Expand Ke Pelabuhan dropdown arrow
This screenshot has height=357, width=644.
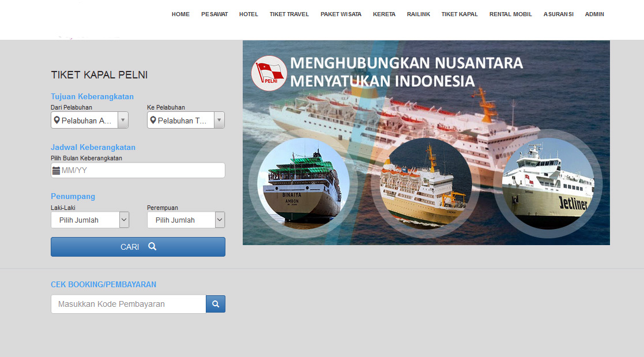click(x=219, y=121)
